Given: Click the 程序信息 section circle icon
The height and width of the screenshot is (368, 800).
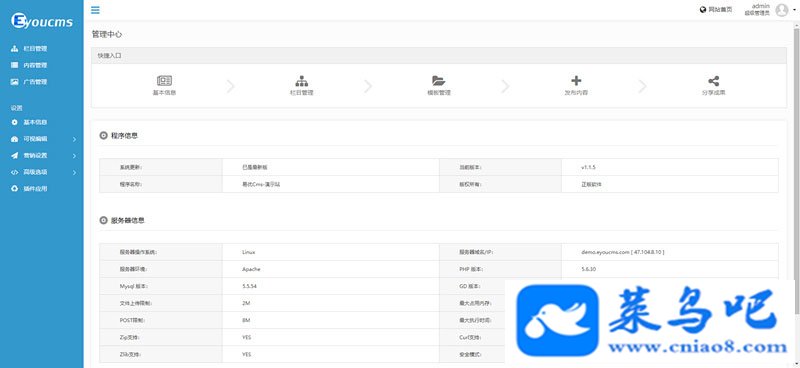Looking at the screenshot, I should click(103, 136).
